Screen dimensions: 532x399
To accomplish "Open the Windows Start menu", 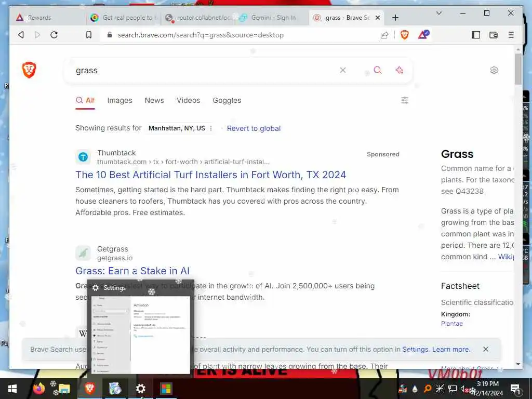I will [x=12, y=389].
